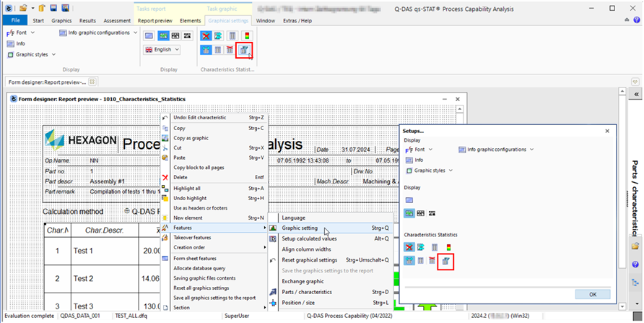644x323 pixels.
Task: Toggle the red X icon in Setups dialog
Action: coord(409,247)
